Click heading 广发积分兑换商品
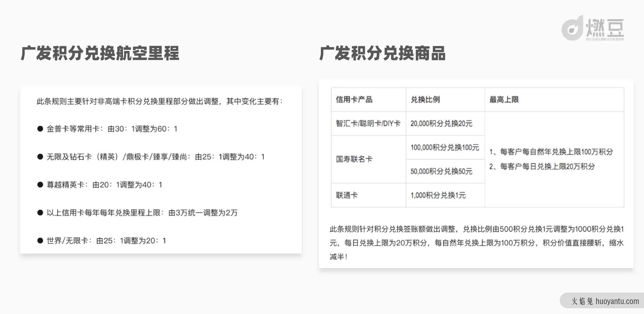Image resolution: width=644 pixels, height=314 pixels. click(382, 53)
